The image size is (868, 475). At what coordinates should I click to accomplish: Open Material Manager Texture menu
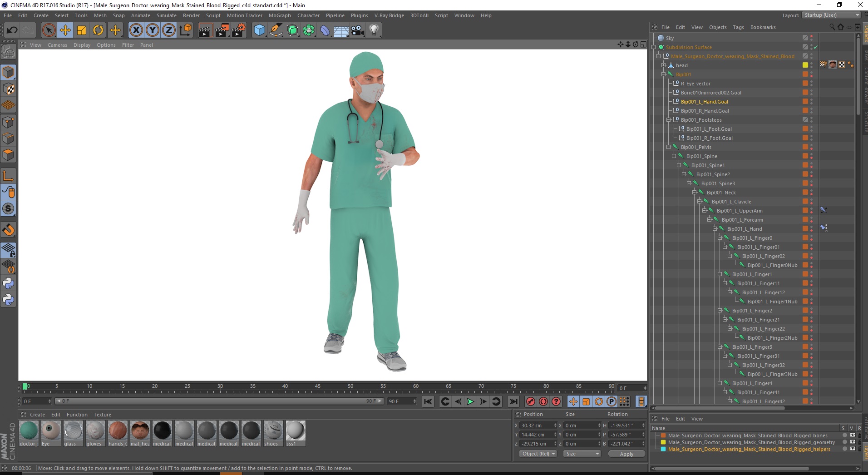click(102, 415)
